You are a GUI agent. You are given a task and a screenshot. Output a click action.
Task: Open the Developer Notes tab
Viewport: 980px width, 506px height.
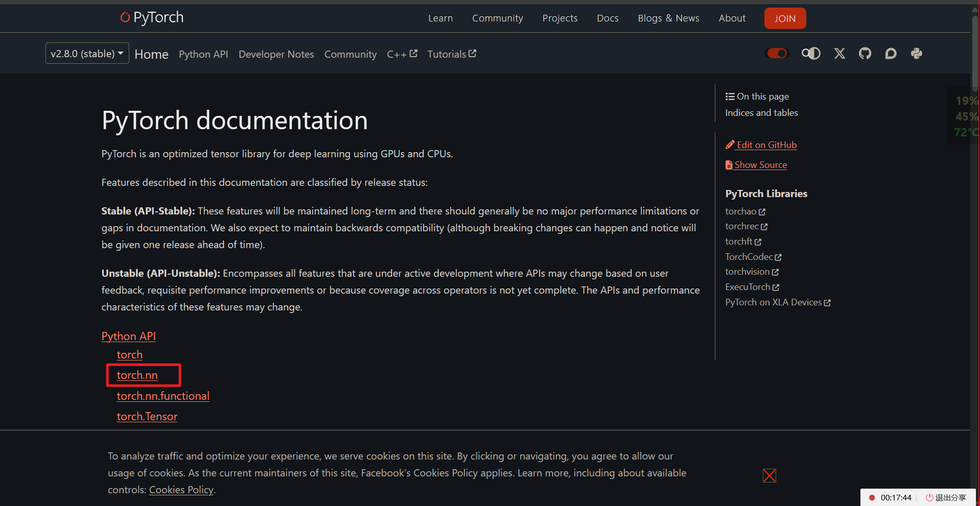276,54
